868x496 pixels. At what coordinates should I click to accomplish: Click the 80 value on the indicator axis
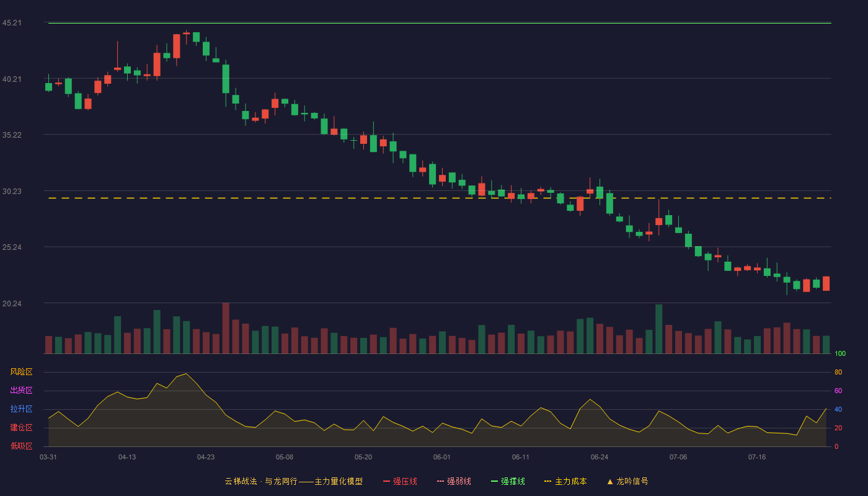(838, 372)
